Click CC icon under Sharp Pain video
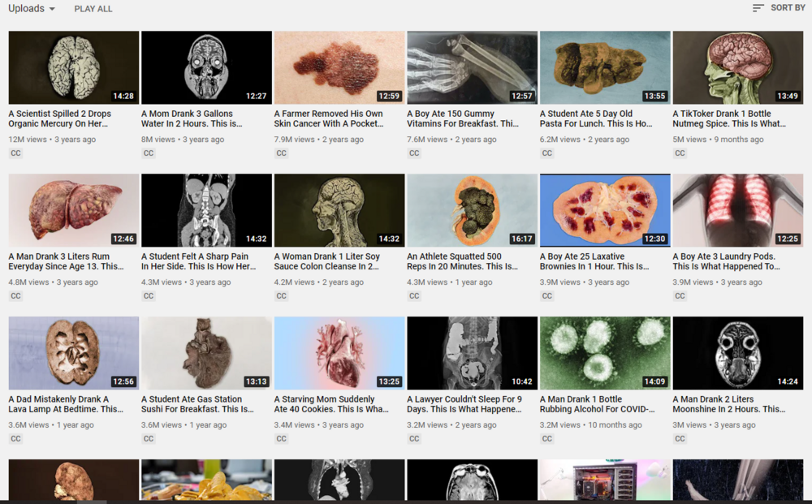 coord(149,296)
